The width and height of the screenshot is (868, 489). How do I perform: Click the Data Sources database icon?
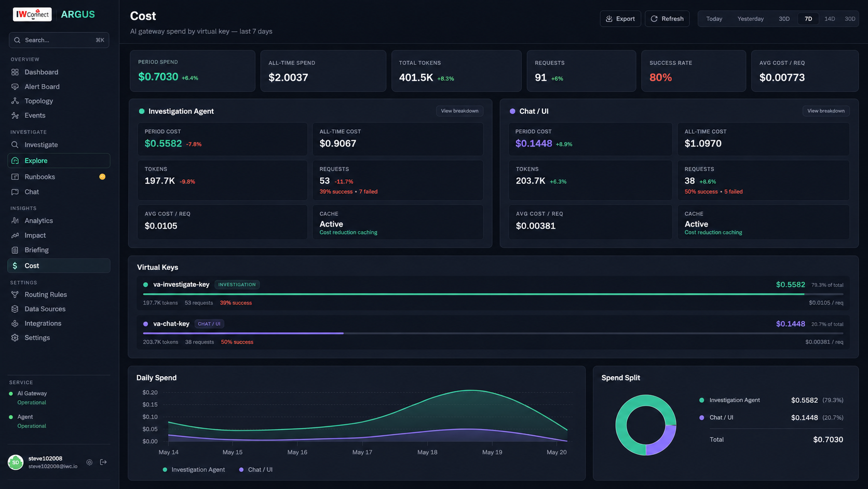[15, 309]
